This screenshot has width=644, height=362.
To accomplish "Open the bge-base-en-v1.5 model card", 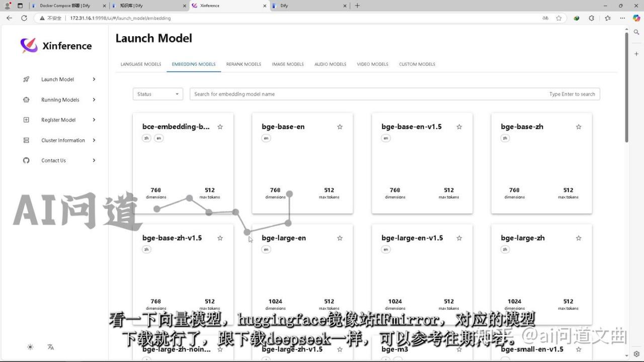I will (422, 163).
